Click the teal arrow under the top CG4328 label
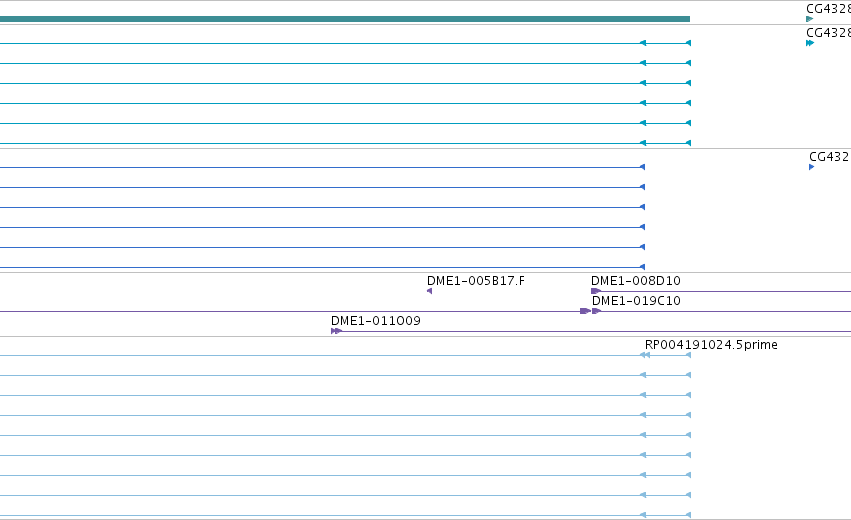The height and width of the screenshot is (520, 851). point(810,19)
